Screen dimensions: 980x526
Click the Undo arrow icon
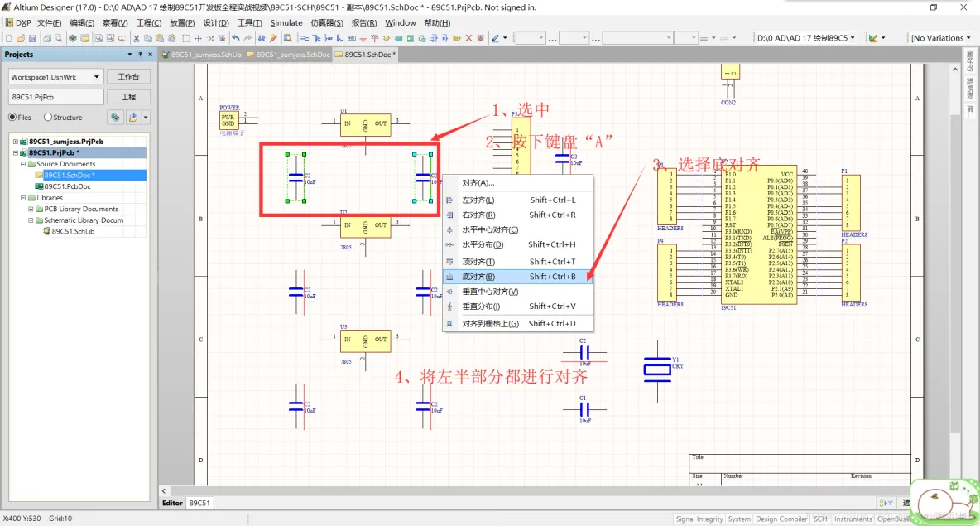[x=236, y=38]
